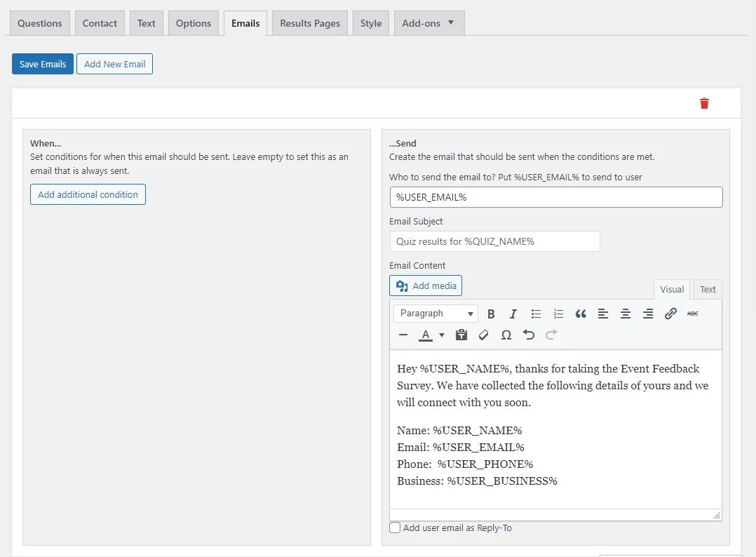The height and width of the screenshot is (557, 756).
Task: Insert a special character (Omega icon)
Action: (x=506, y=335)
